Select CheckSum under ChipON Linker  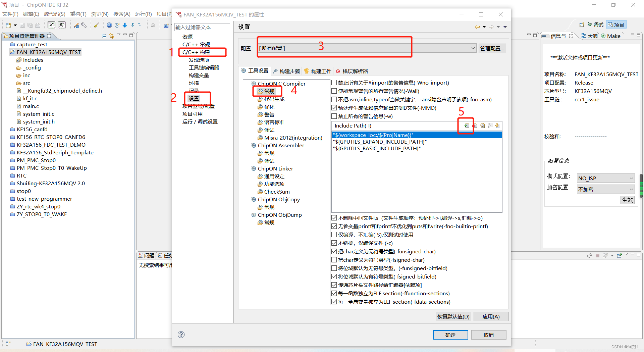point(277,192)
